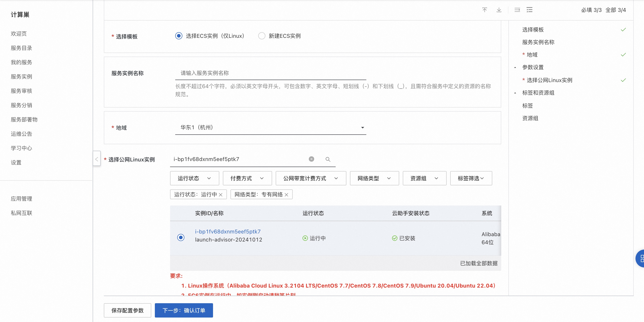Select 选择ECS实例（仅Linux）radio option

point(179,36)
